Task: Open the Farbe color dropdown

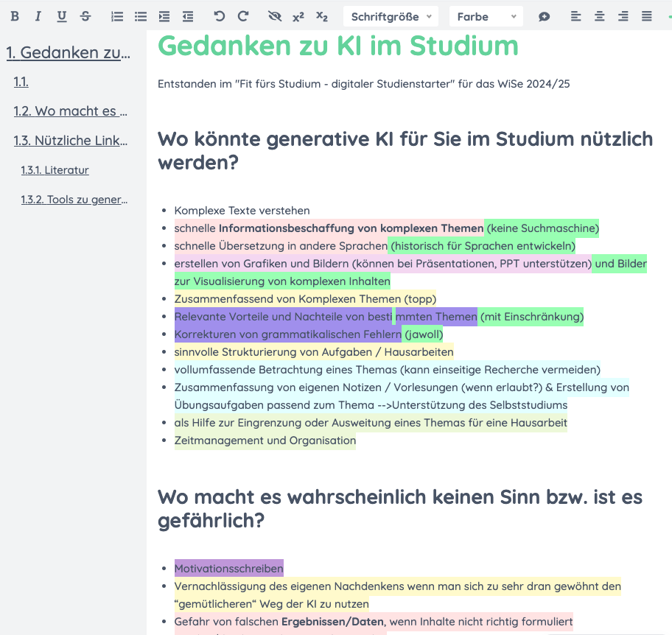Action: point(486,16)
